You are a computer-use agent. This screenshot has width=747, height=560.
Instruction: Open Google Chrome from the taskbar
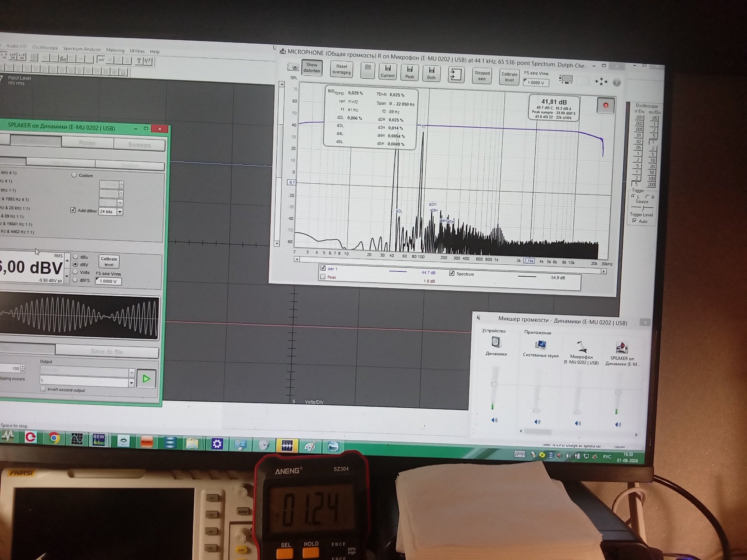pos(54,438)
